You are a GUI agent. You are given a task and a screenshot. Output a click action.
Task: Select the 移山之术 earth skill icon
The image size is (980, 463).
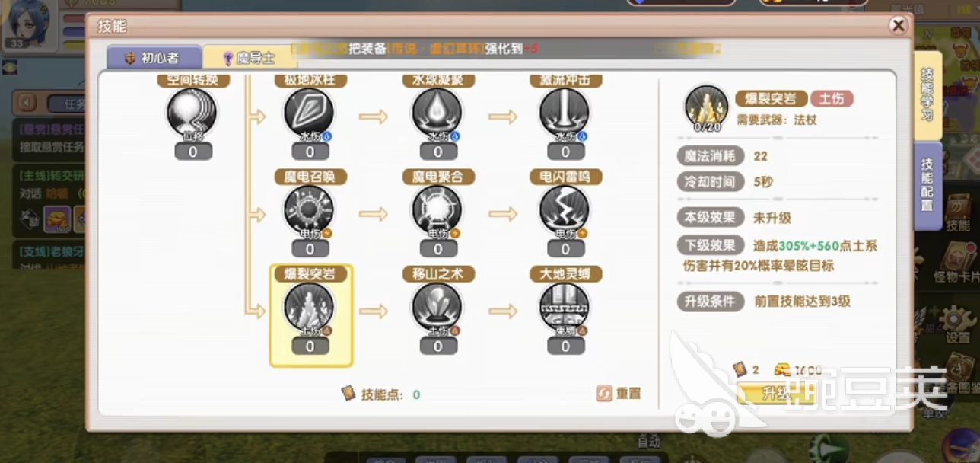click(437, 308)
